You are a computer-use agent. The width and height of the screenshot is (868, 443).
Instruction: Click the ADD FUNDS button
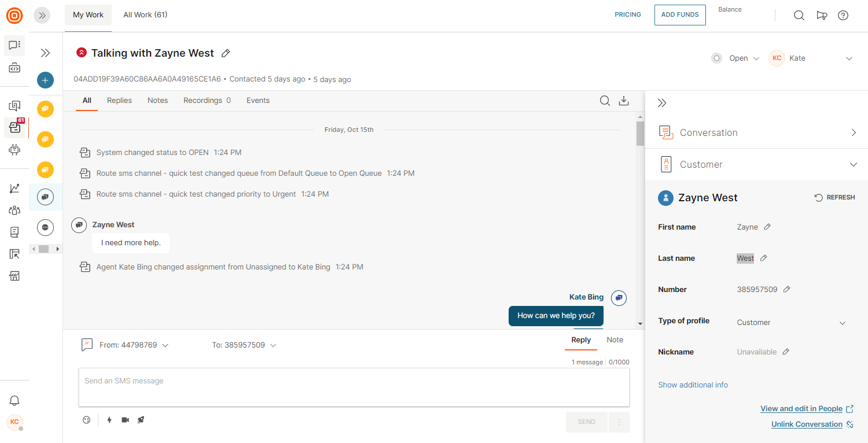click(680, 15)
